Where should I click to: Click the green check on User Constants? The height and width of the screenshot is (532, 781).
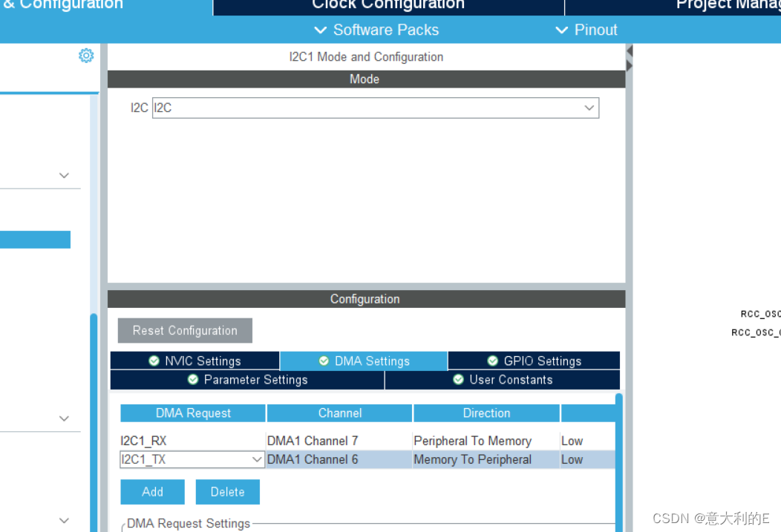click(x=458, y=379)
